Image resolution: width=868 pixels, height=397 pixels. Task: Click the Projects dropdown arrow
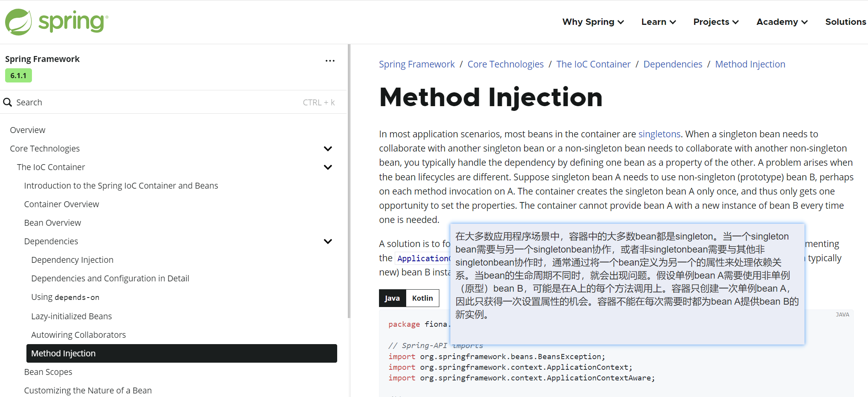[x=735, y=22]
